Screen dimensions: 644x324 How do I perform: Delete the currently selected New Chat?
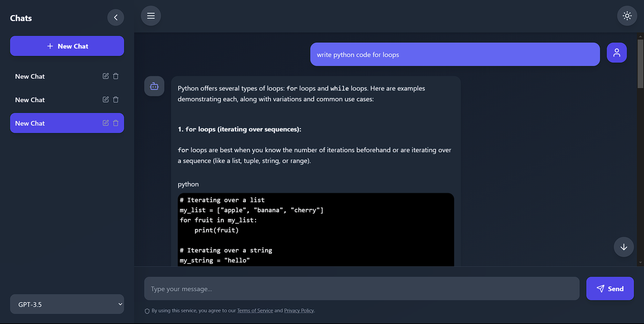click(116, 123)
